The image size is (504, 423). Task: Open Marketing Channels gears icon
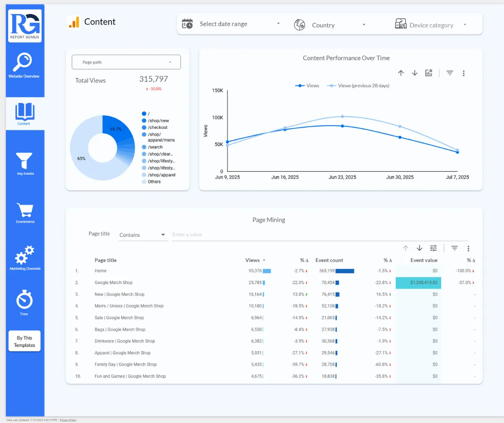(x=25, y=255)
